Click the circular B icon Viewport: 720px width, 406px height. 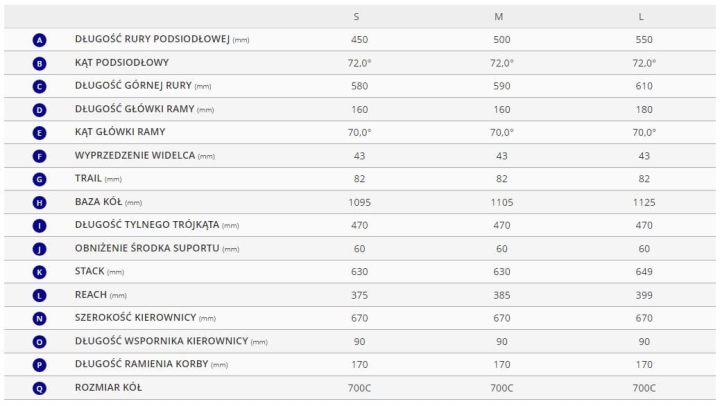pyautogui.click(x=39, y=63)
